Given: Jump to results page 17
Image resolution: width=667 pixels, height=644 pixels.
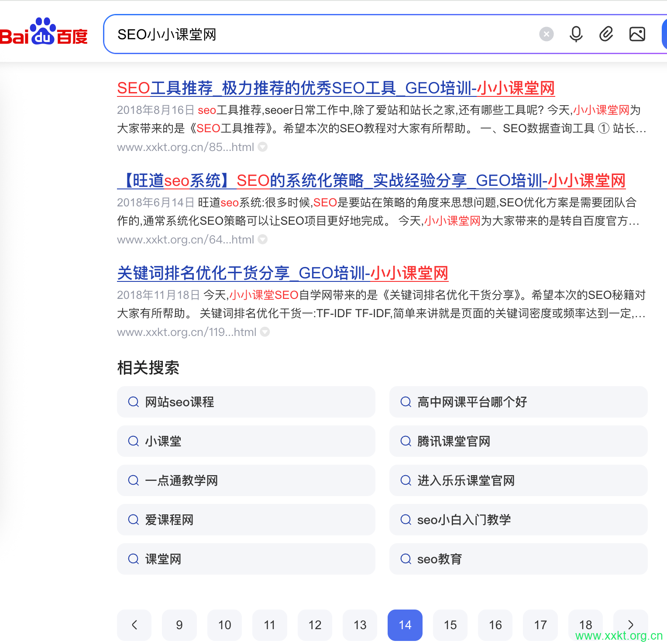Looking at the screenshot, I should click(x=540, y=625).
